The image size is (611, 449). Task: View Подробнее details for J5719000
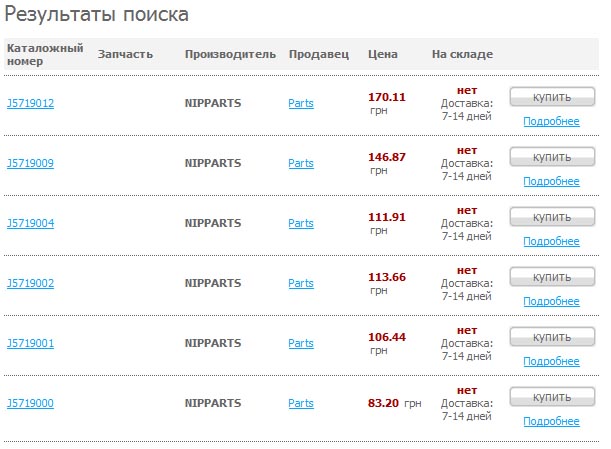coord(551,422)
